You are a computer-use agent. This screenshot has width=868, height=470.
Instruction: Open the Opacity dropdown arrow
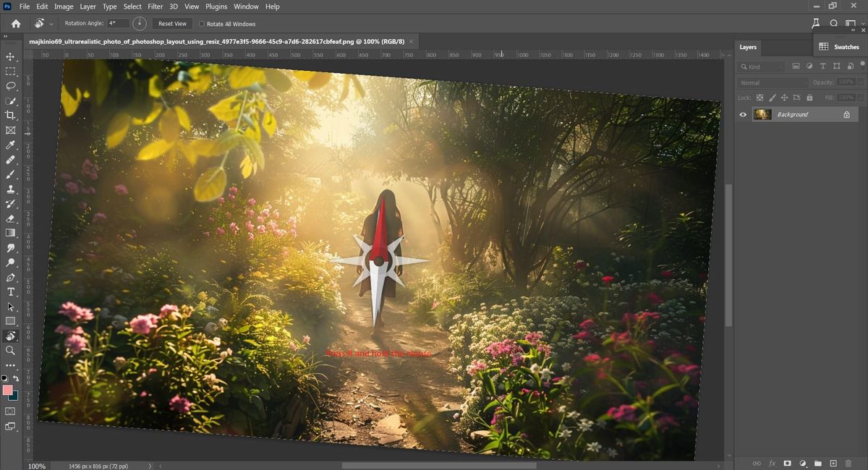pos(861,82)
